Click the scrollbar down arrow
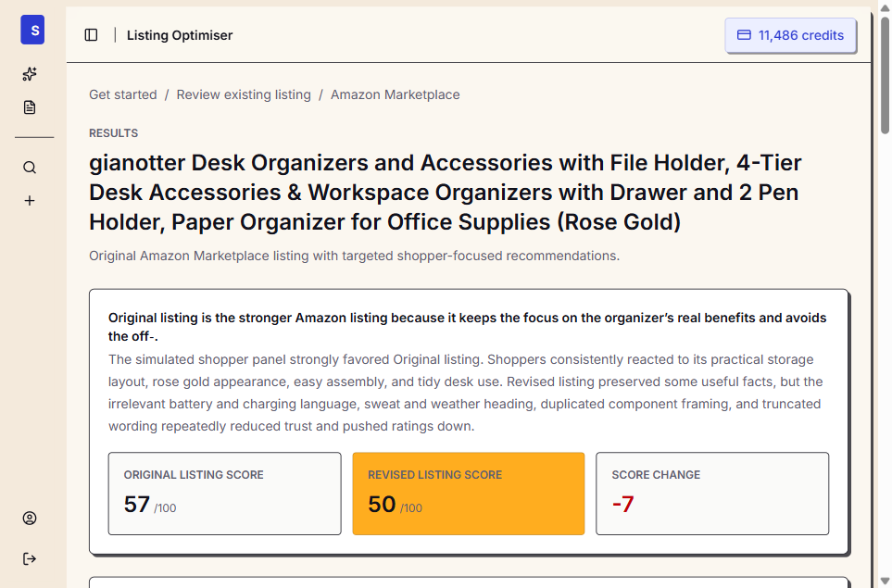Screen dimensions: 892x588 point(886,582)
